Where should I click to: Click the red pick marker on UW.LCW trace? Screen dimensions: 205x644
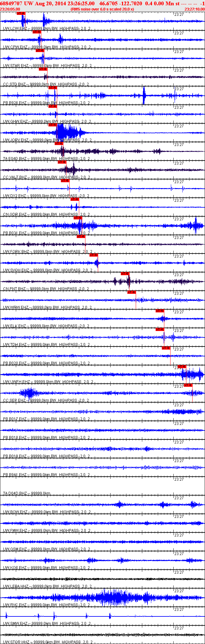pyautogui.click(x=21, y=13)
